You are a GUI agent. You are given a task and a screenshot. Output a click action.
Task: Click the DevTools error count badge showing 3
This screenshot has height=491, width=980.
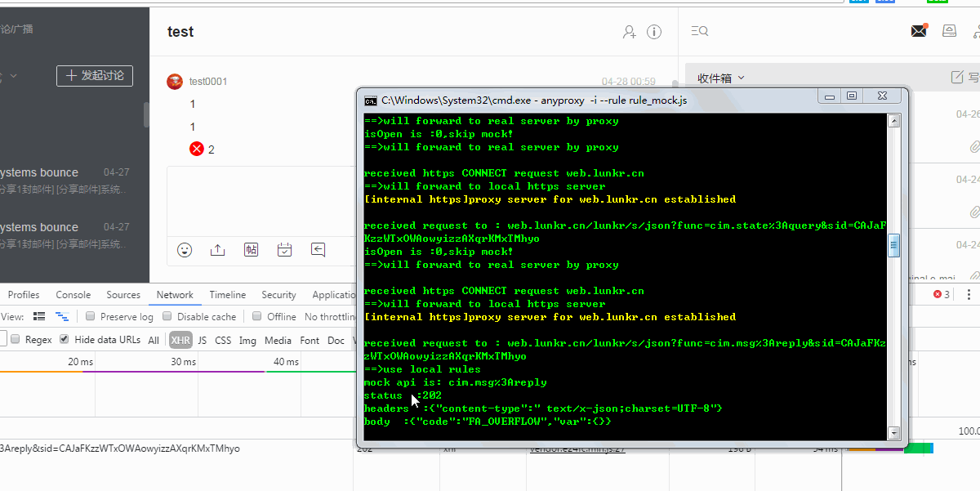tap(942, 294)
